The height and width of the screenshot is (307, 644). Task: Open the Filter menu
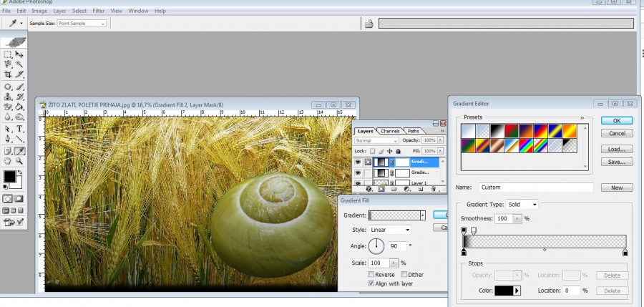(x=98, y=11)
